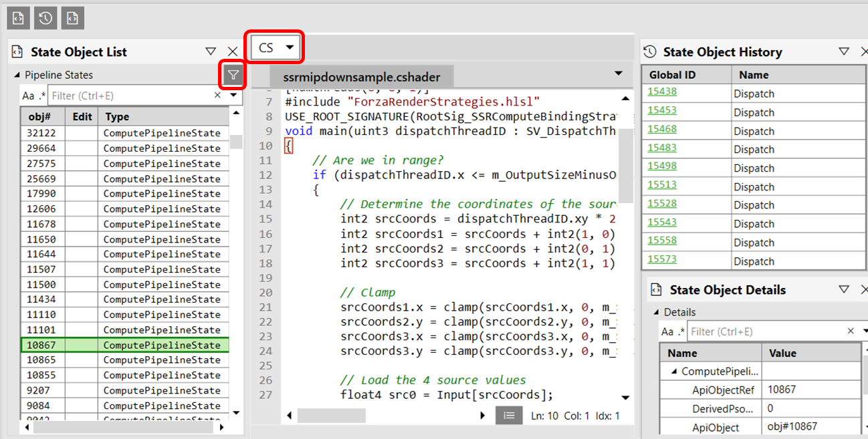
Task: Click the first code-brackets toolbar icon
Action: pyautogui.click(x=18, y=18)
